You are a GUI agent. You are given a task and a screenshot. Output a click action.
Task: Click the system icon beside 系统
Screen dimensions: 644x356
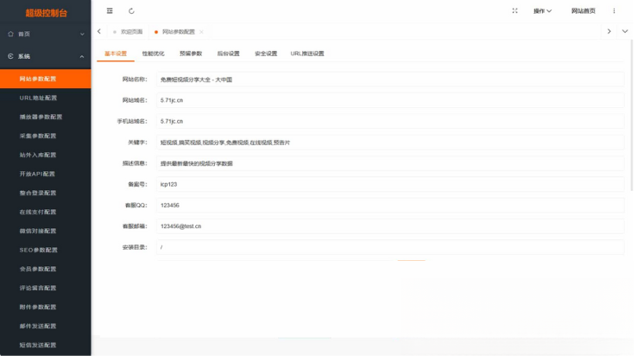(10, 56)
